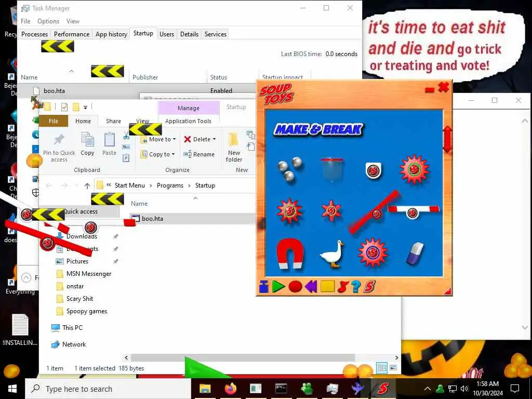Click the taskbar search box
This screenshot has height=399, width=532.
click(108, 389)
